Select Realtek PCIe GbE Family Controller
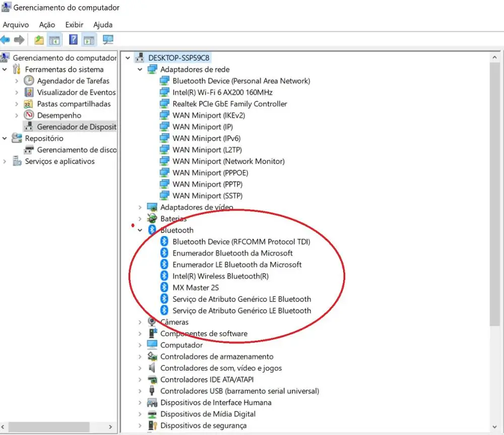This screenshot has width=504, height=435. click(x=229, y=104)
